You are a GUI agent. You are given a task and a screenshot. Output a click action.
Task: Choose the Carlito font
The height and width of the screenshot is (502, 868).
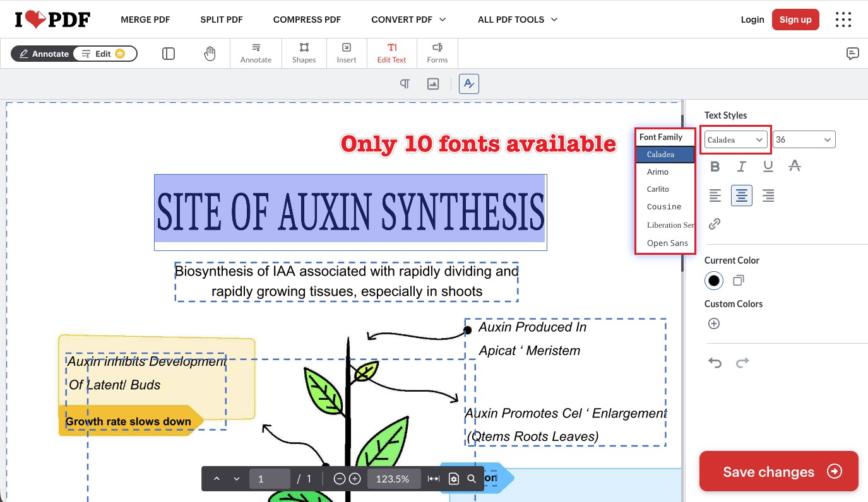click(x=665, y=189)
